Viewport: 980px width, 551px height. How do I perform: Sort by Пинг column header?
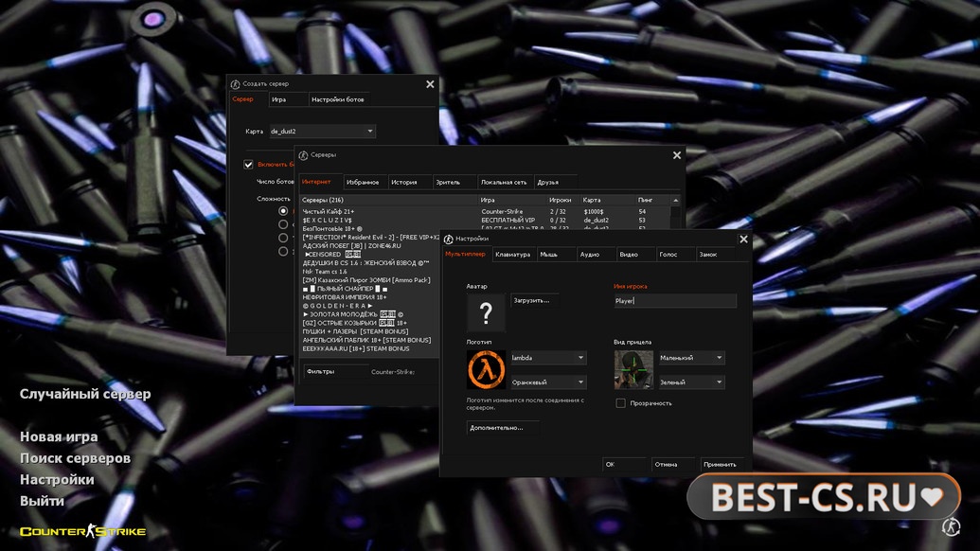tap(652, 200)
